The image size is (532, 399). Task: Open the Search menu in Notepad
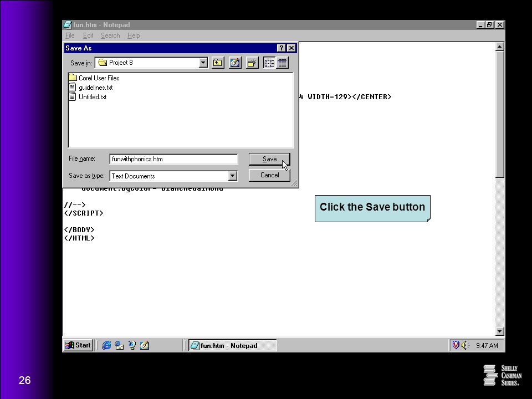click(x=110, y=35)
